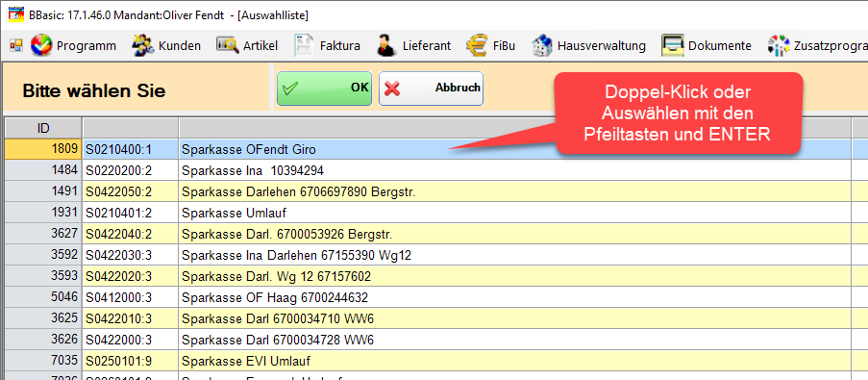Open the Lieferant menu
The image size is (868, 380).
tap(426, 46)
